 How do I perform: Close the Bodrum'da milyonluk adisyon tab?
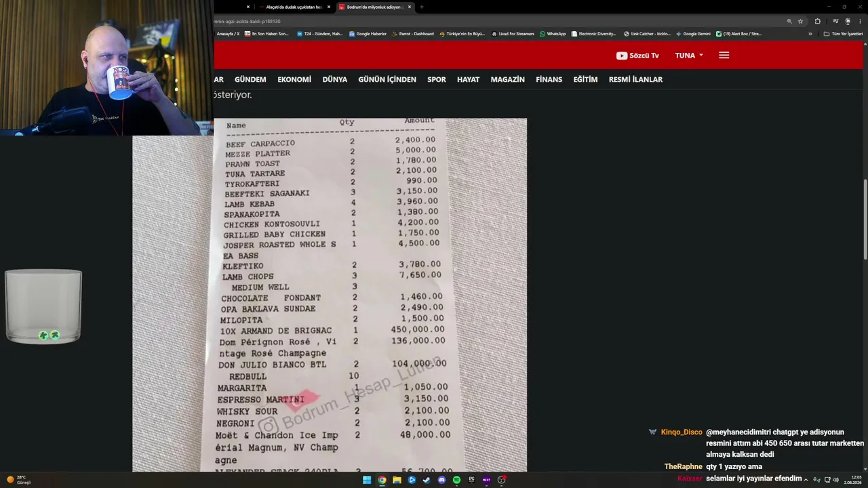coord(410,7)
